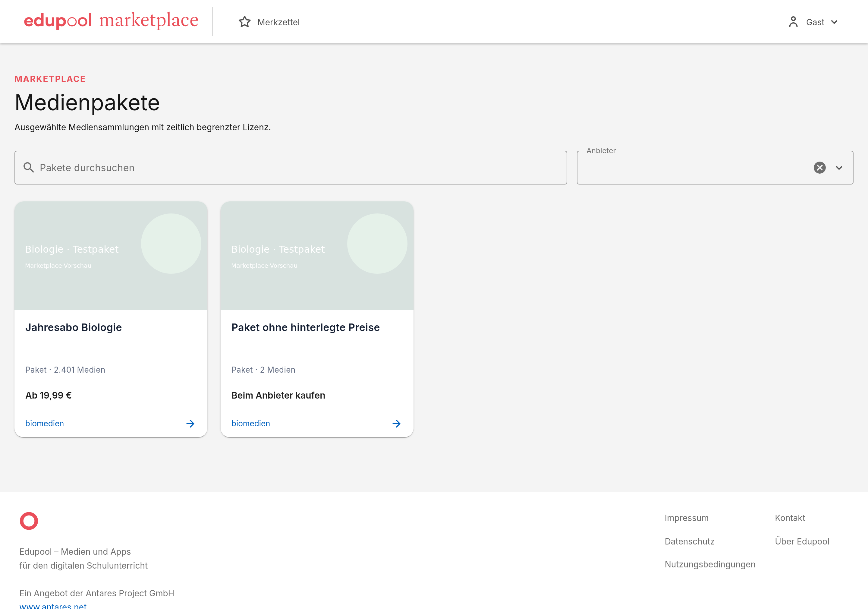Go to edupool marketplace home logo

pyautogui.click(x=111, y=21)
